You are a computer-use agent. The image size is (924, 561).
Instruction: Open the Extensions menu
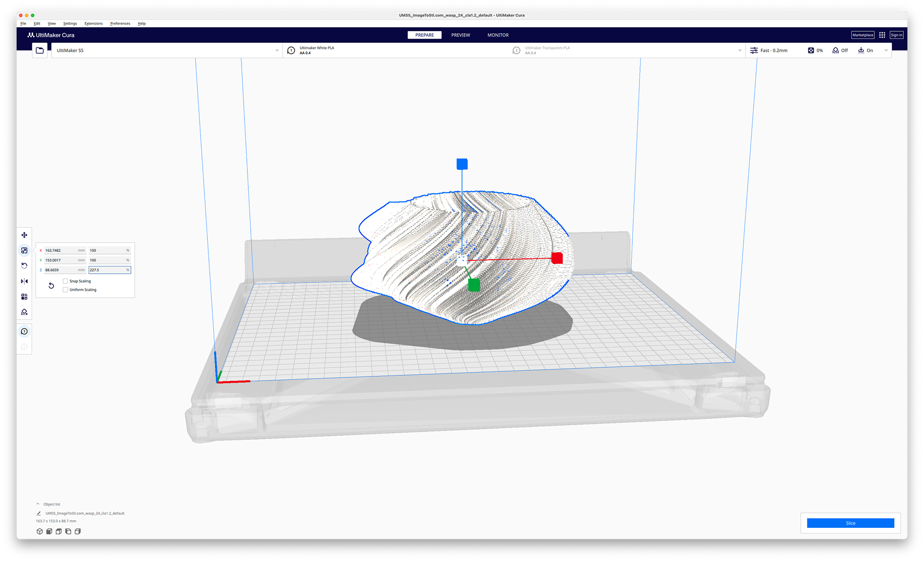93,24
